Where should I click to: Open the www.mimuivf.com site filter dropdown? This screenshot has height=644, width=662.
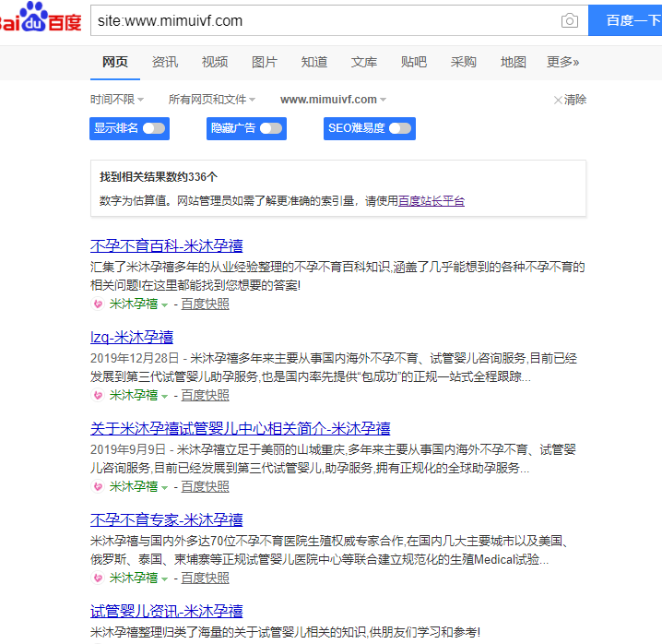coord(333,100)
